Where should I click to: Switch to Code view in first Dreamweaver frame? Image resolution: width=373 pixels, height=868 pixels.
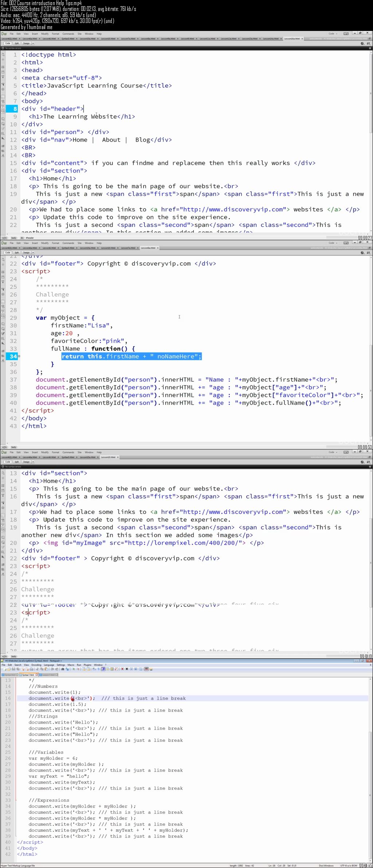point(8,43)
